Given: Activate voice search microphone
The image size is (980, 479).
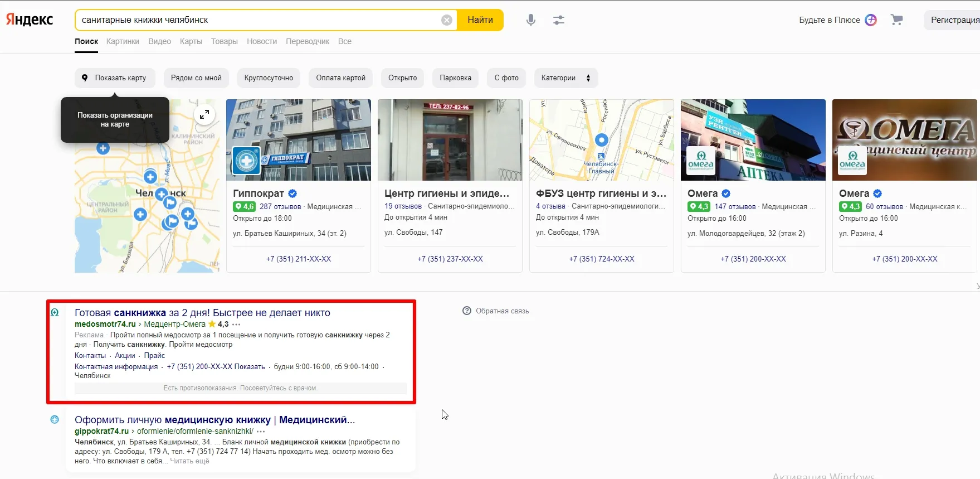Looking at the screenshot, I should [530, 20].
